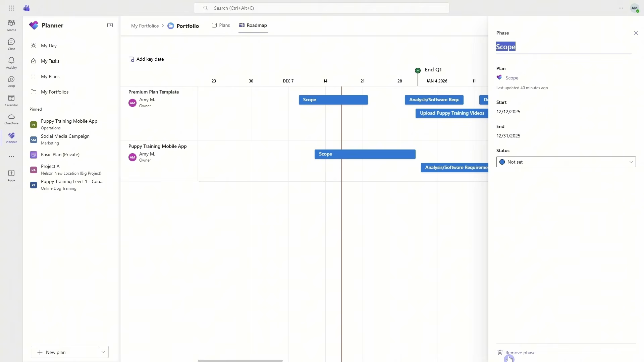Click the Portfolio icon in the breadcrumb
644x362 pixels.
point(171,26)
